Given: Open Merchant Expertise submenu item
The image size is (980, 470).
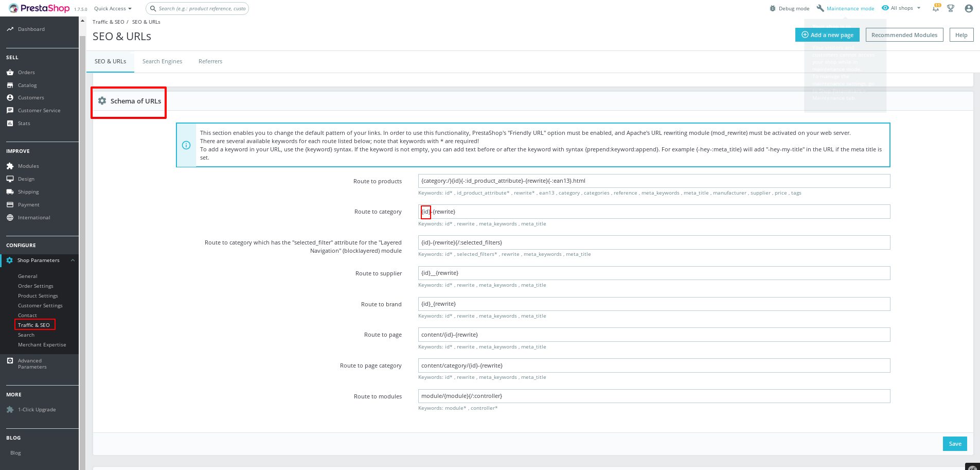Looking at the screenshot, I should coord(42,345).
